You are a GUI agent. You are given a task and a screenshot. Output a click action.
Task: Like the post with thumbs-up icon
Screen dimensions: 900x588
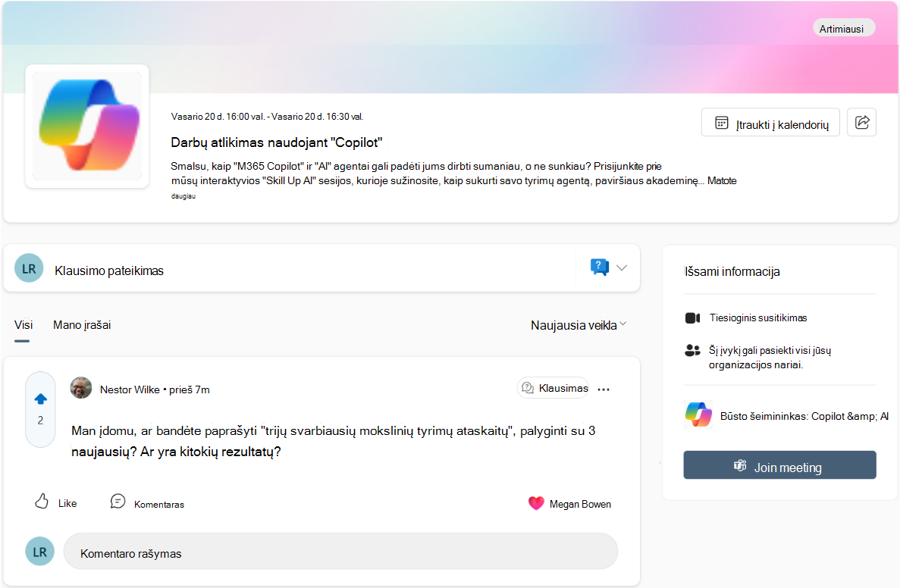click(x=42, y=502)
